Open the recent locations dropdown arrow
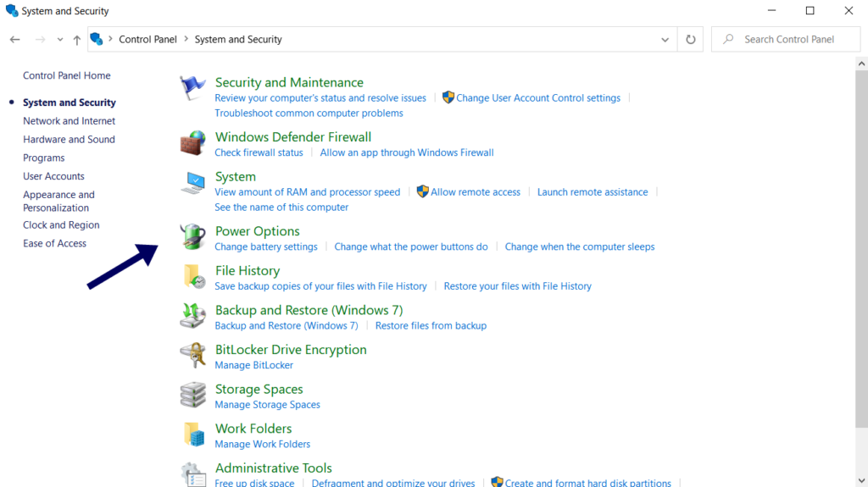The image size is (868, 487). click(60, 39)
